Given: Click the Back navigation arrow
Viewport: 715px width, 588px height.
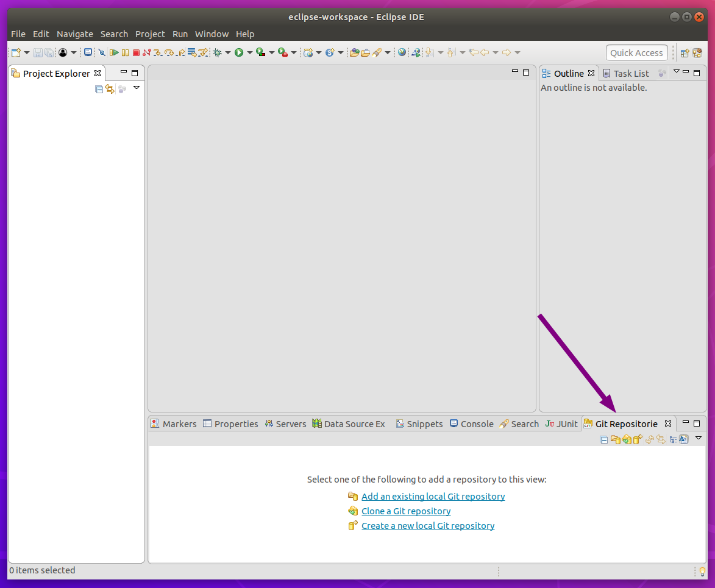Looking at the screenshot, I should (x=485, y=52).
